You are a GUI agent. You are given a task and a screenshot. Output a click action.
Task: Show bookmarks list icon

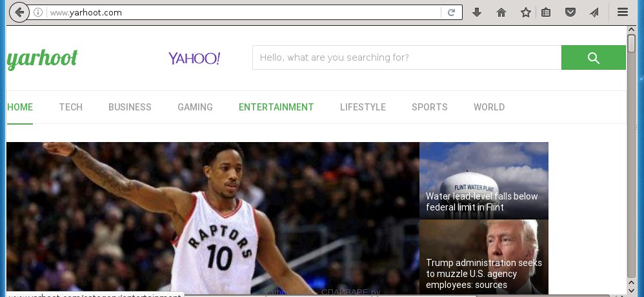coord(546,12)
